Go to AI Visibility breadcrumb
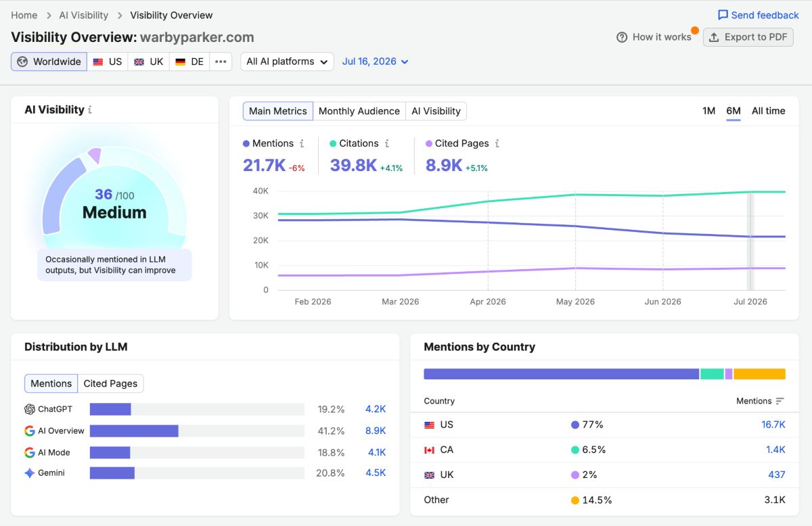812x526 pixels. pos(84,15)
